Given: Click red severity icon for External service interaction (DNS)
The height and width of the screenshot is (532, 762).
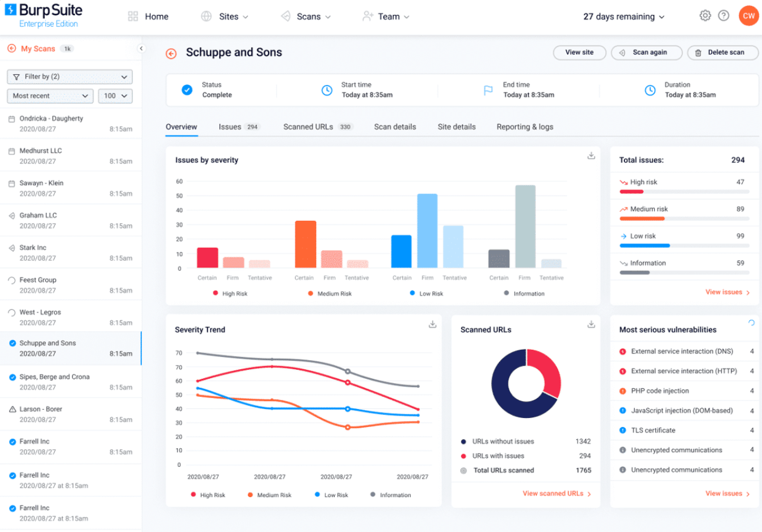Looking at the screenshot, I should click(x=623, y=352).
